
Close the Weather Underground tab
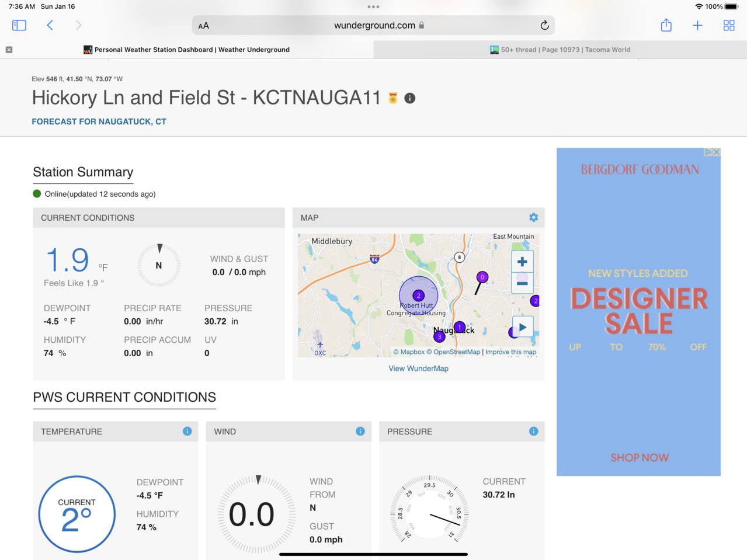[x=9, y=50]
